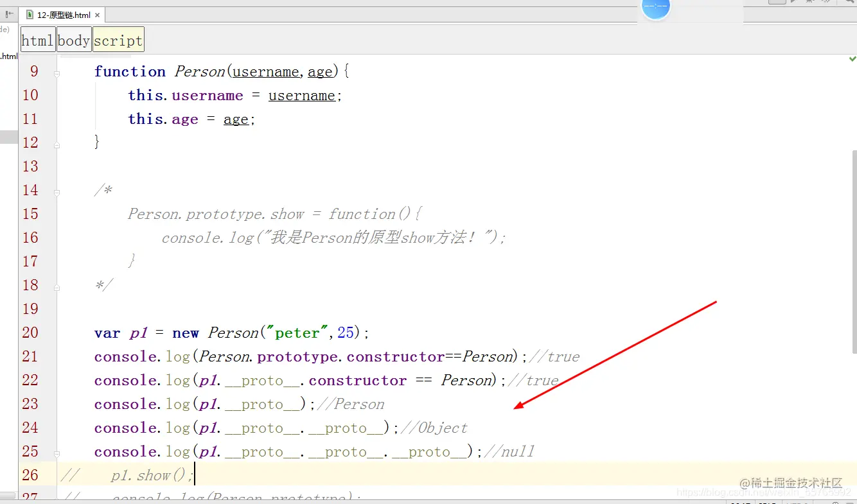
Task: Click the age parameter on line 9
Action: pyautogui.click(x=320, y=72)
